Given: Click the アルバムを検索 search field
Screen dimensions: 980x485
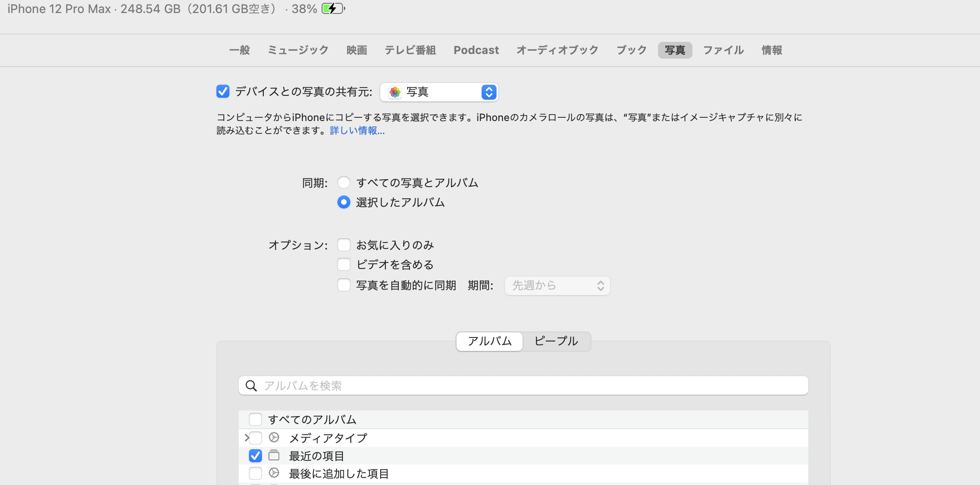Looking at the screenshot, I should [x=524, y=386].
